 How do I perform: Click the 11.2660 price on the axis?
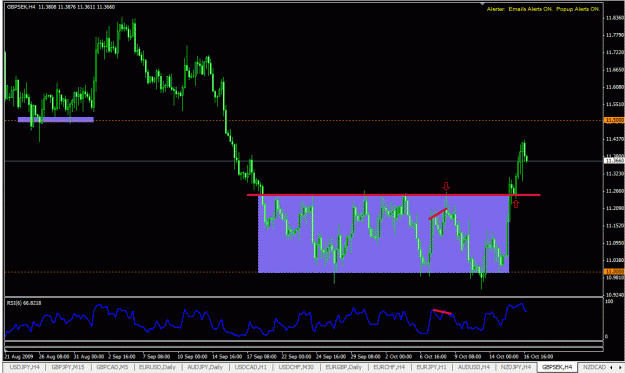(x=615, y=191)
